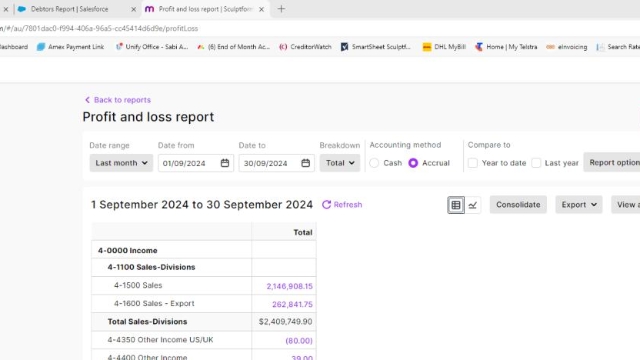Open Home My Telstra bookmark
The image size is (640, 360).
point(506,47)
